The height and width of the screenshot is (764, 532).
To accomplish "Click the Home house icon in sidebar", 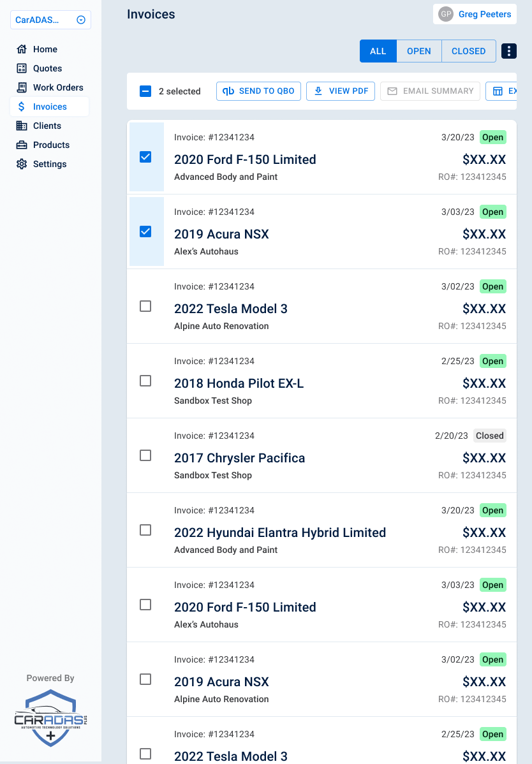I will 22,49.
